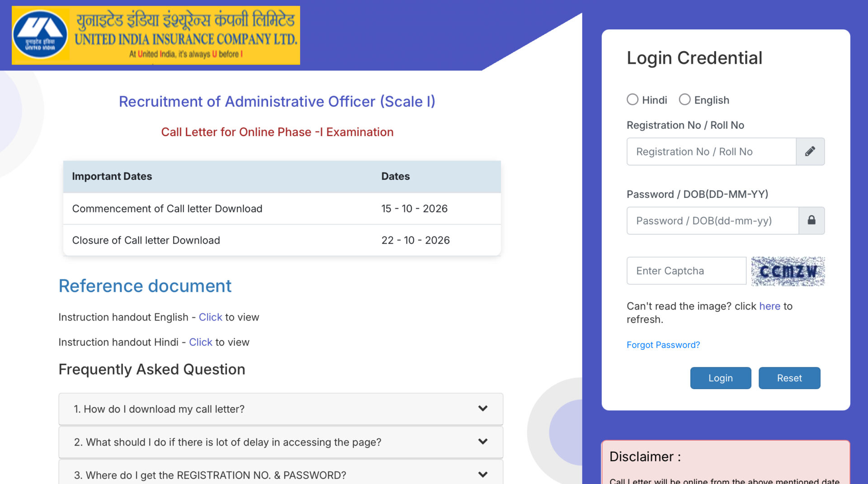The height and width of the screenshot is (484, 868).
Task: Select the English language radio button
Action: click(685, 99)
